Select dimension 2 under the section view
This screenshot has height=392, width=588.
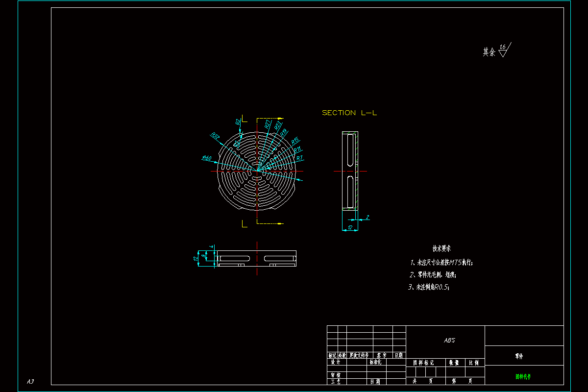367,216
